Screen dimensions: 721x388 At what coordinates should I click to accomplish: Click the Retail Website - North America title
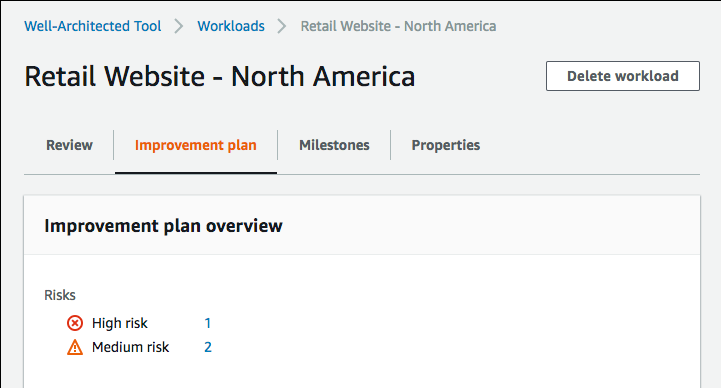pos(220,76)
